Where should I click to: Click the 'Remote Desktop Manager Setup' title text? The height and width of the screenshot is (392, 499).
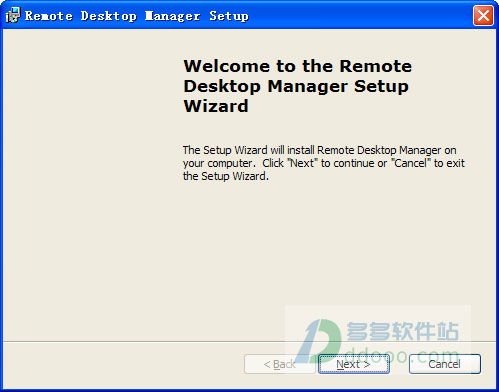[x=137, y=16]
